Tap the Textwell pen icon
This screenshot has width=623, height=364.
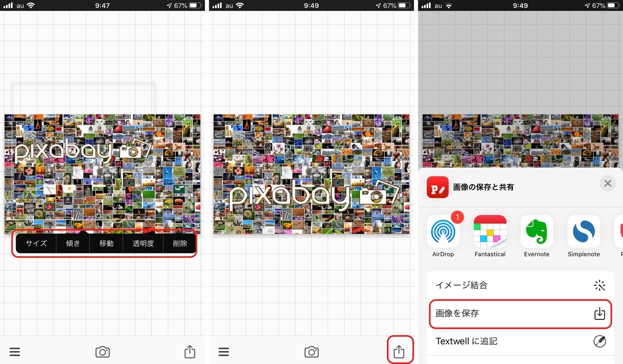pos(600,341)
